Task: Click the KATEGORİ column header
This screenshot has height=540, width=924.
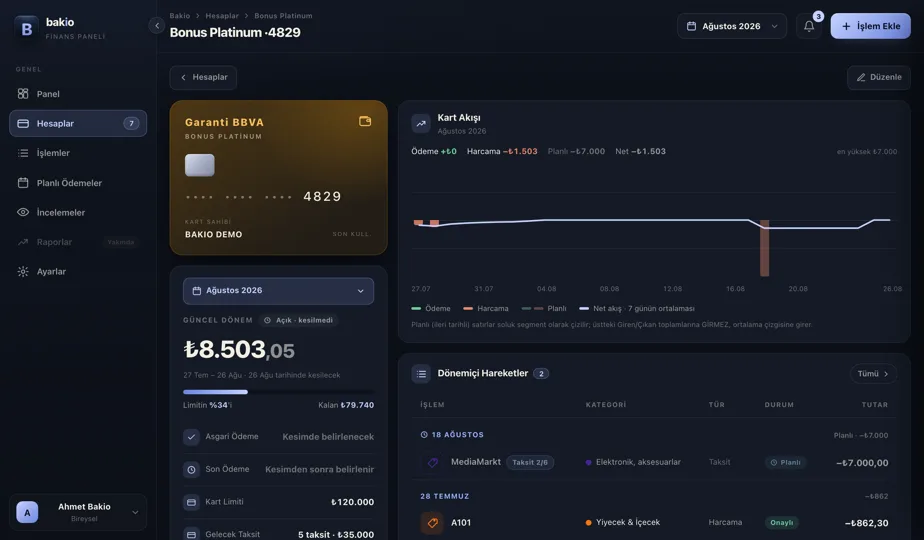Action: (606, 405)
